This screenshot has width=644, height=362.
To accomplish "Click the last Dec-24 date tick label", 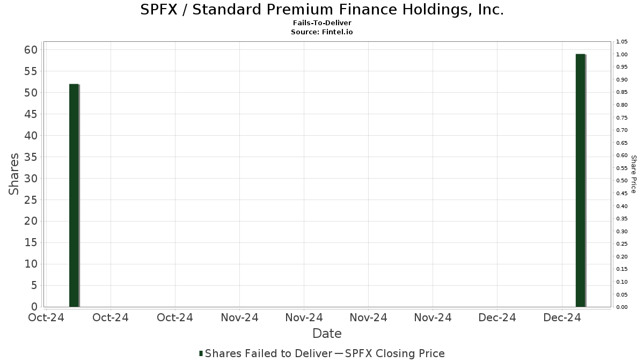I will pos(561,317).
